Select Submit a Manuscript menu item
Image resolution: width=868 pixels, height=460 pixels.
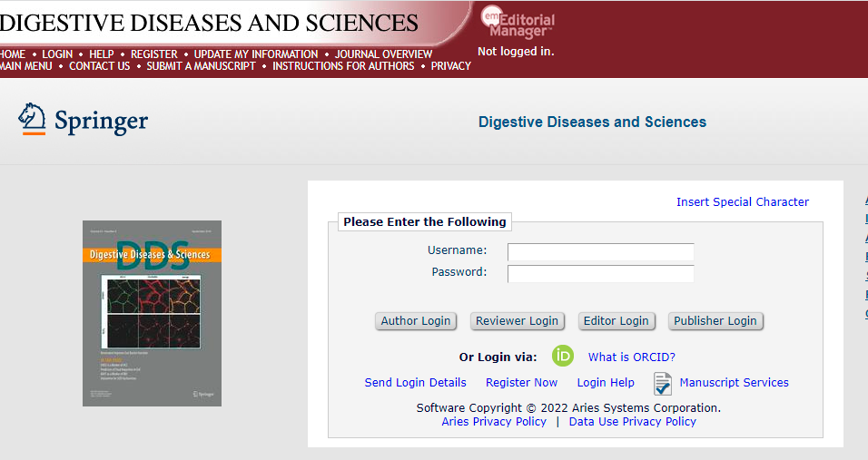pos(201,66)
